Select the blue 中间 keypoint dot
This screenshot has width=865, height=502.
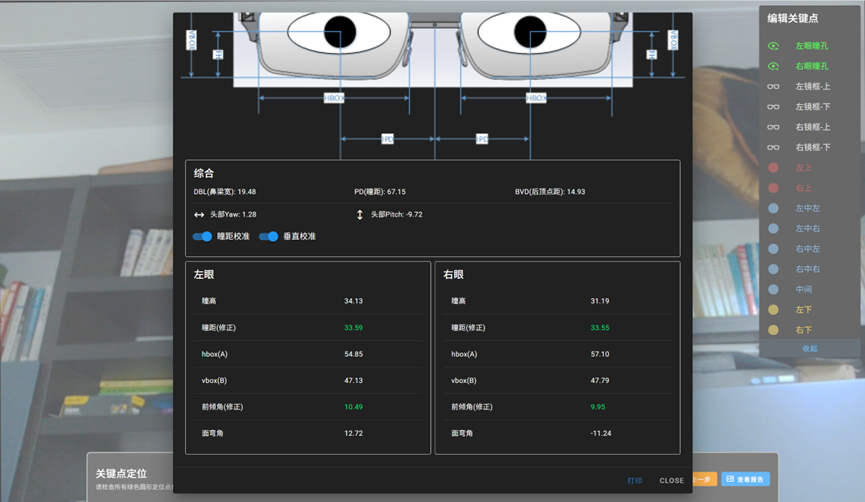(x=773, y=289)
